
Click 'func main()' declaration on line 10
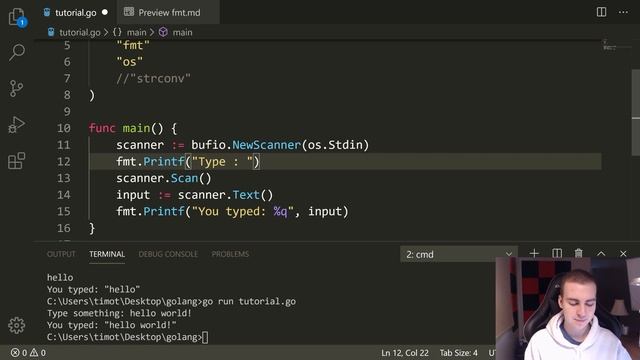[x=126, y=128]
